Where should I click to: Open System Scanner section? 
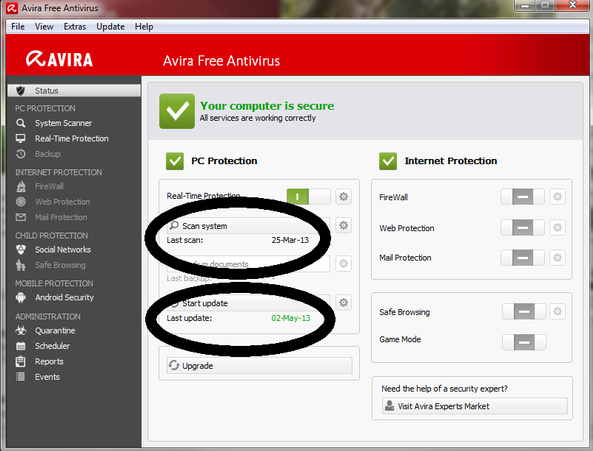click(x=64, y=123)
